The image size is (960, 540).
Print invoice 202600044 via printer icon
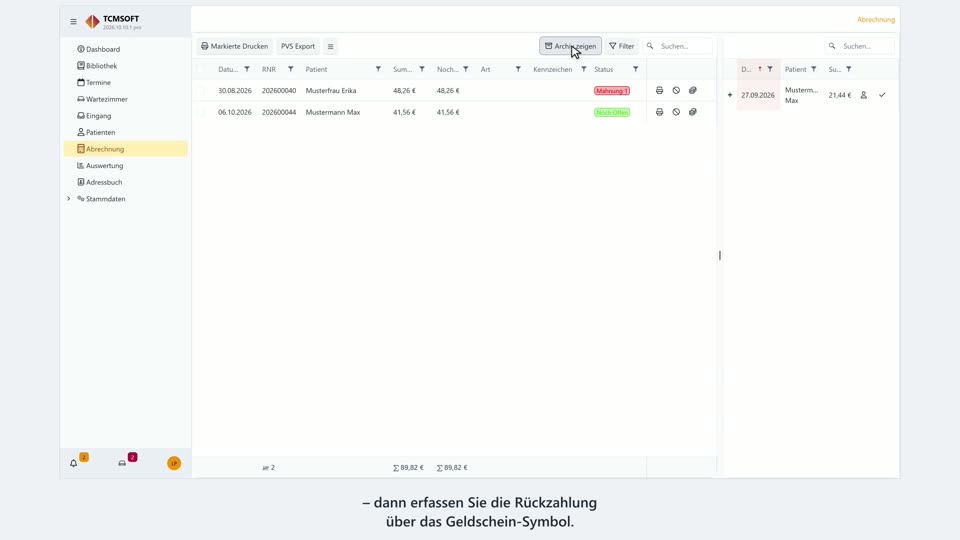click(659, 112)
